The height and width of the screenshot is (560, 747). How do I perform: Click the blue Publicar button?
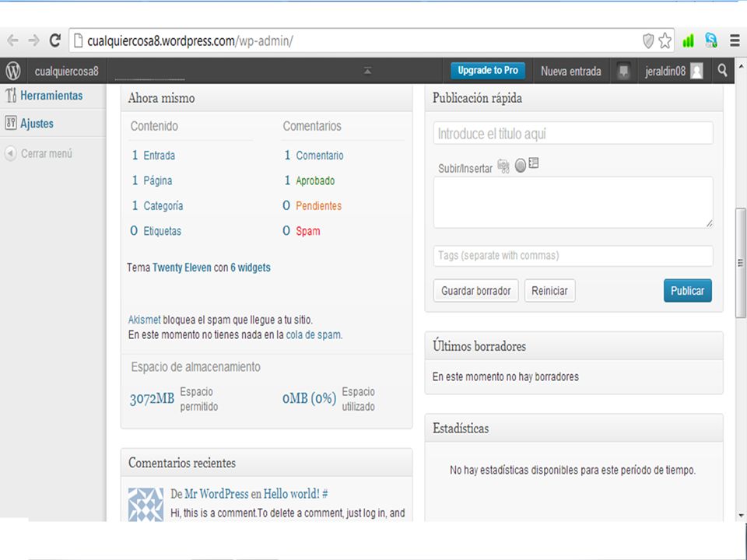pyautogui.click(x=687, y=290)
